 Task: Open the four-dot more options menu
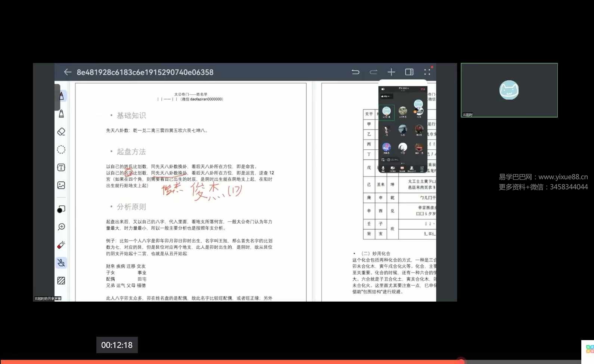pos(427,72)
